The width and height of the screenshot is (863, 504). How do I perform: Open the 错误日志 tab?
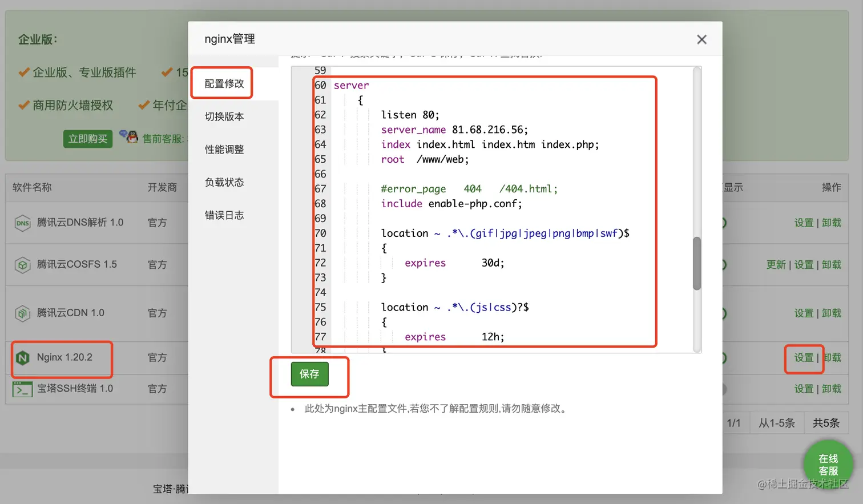(x=224, y=215)
